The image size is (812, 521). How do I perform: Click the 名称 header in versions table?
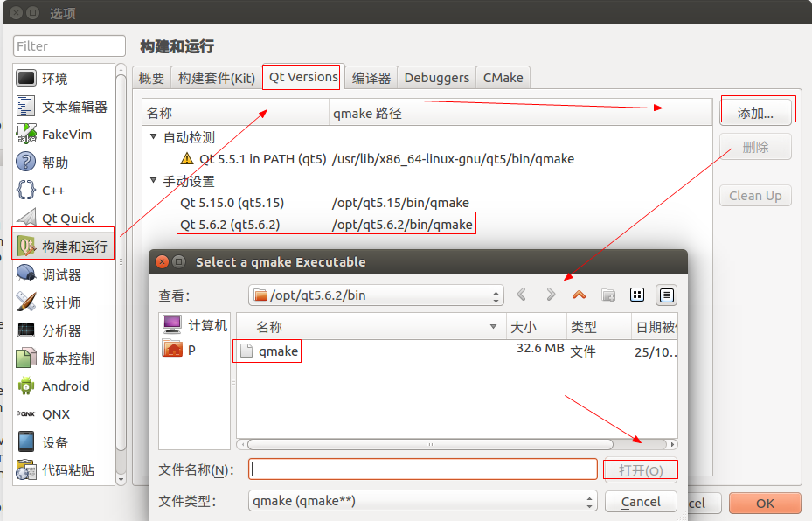click(236, 113)
